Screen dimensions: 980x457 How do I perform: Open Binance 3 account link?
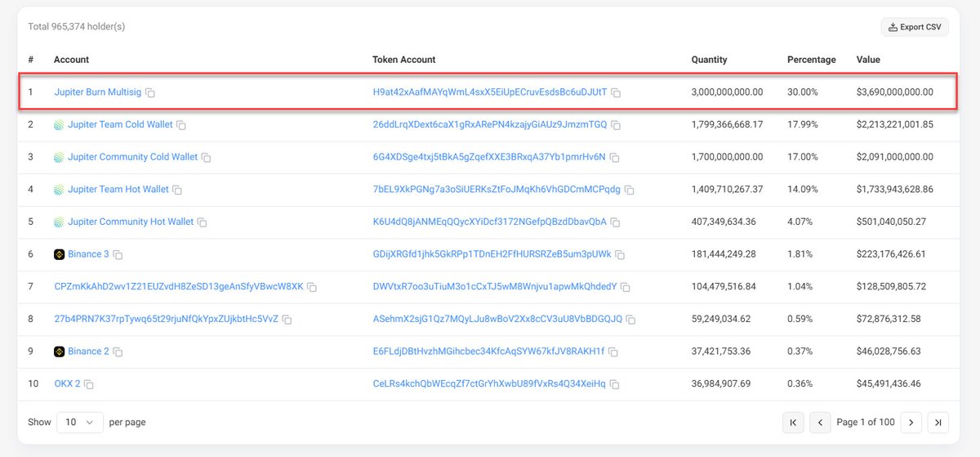coord(88,254)
